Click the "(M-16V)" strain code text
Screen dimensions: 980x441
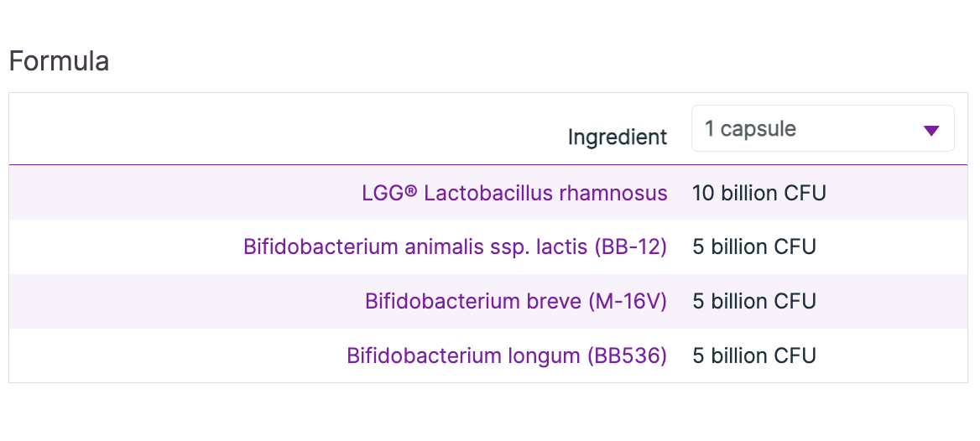627,302
